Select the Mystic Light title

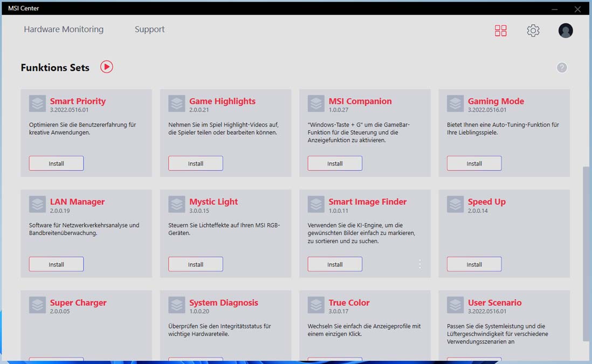(214, 202)
